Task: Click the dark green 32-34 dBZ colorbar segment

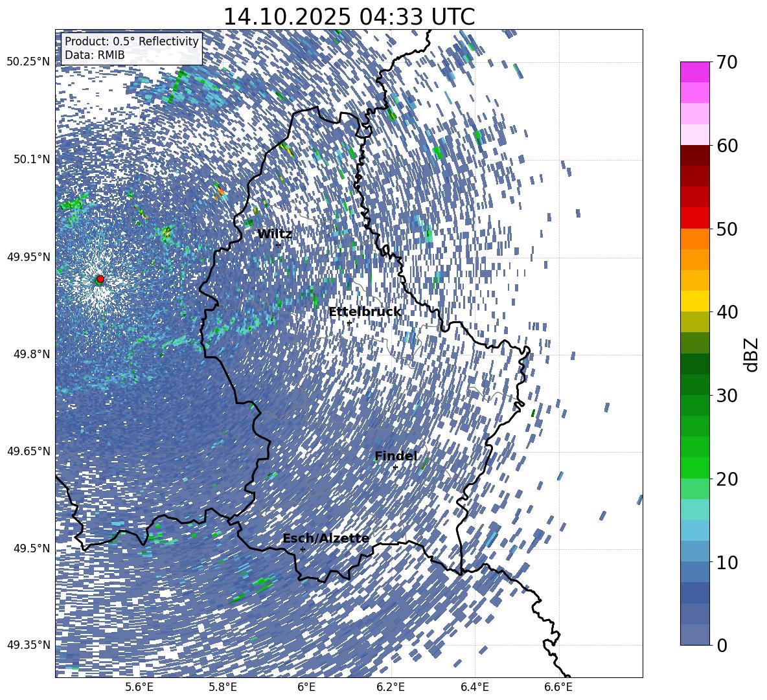Action: 694,364
